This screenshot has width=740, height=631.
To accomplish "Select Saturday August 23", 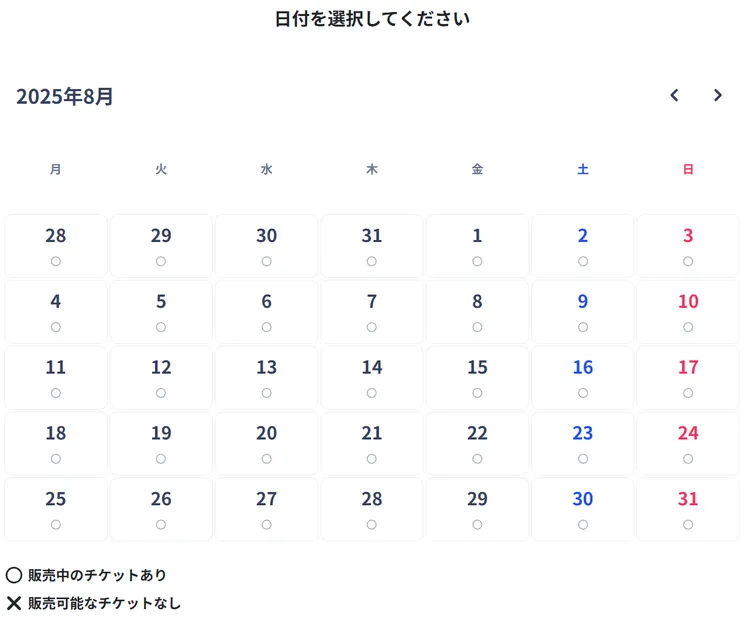I will click(x=583, y=444).
